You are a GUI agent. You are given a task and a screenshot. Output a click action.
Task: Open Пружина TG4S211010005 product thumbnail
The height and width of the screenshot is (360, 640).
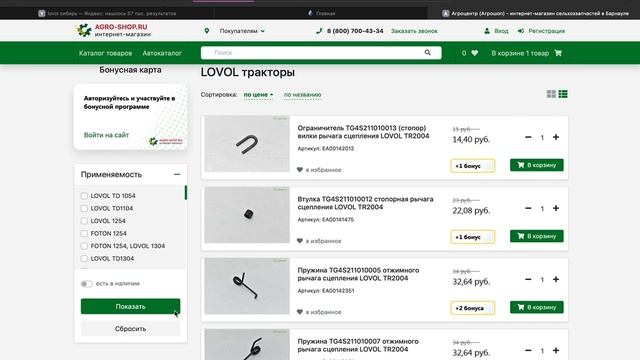247,286
